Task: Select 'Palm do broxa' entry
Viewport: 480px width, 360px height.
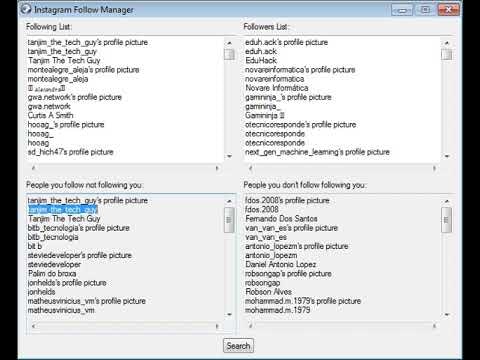Action: [52, 274]
